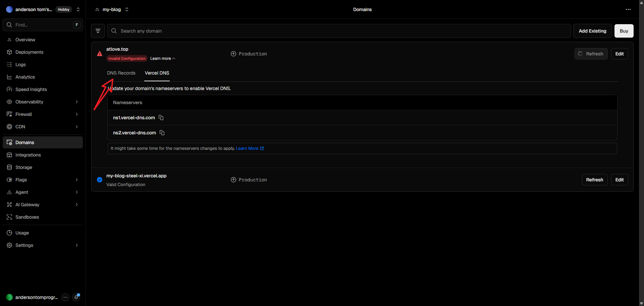Open the my-blog project switcher
The image size is (644, 306).
click(x=127, y=9)
